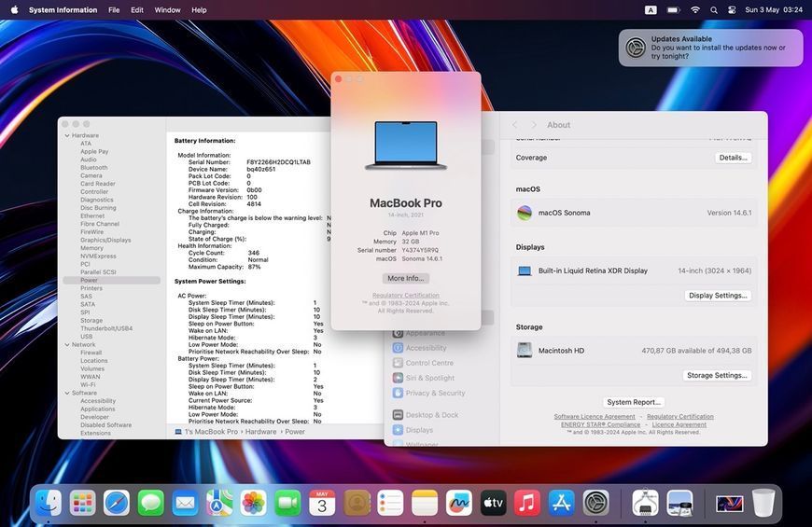Select Control Centre in System Settings sidebar
812x527 pixels.
423,363
